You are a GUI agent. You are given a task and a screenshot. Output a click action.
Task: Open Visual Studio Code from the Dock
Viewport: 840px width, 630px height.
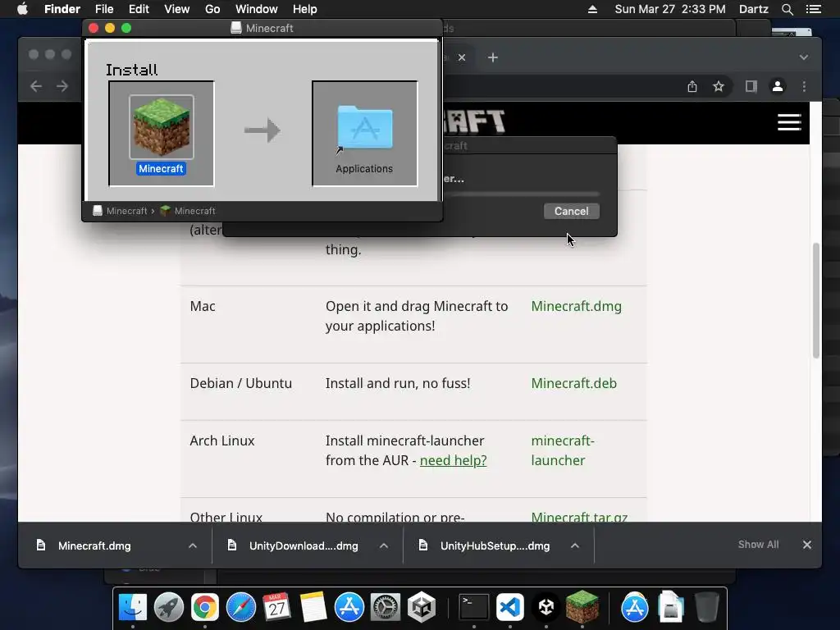510,607
